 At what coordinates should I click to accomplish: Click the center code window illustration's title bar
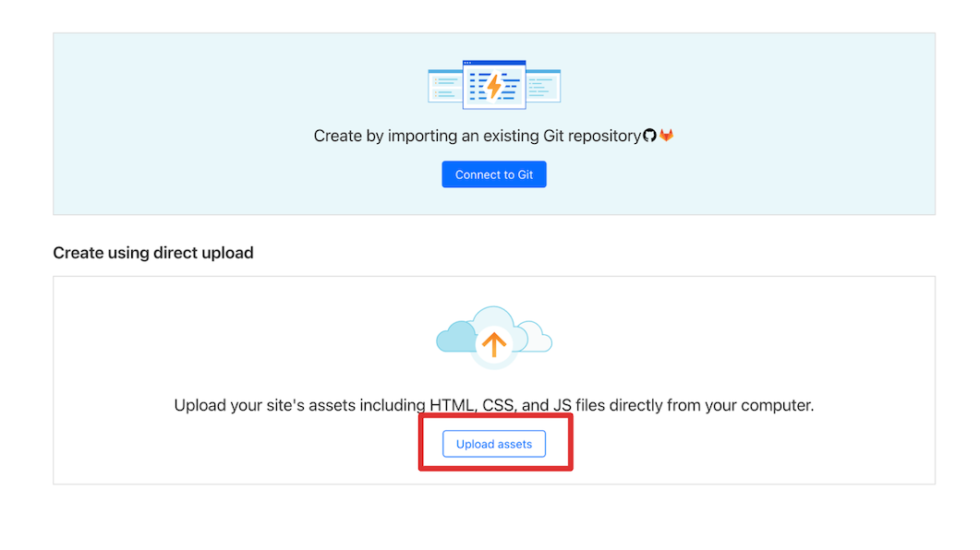[x=494, y=64]
